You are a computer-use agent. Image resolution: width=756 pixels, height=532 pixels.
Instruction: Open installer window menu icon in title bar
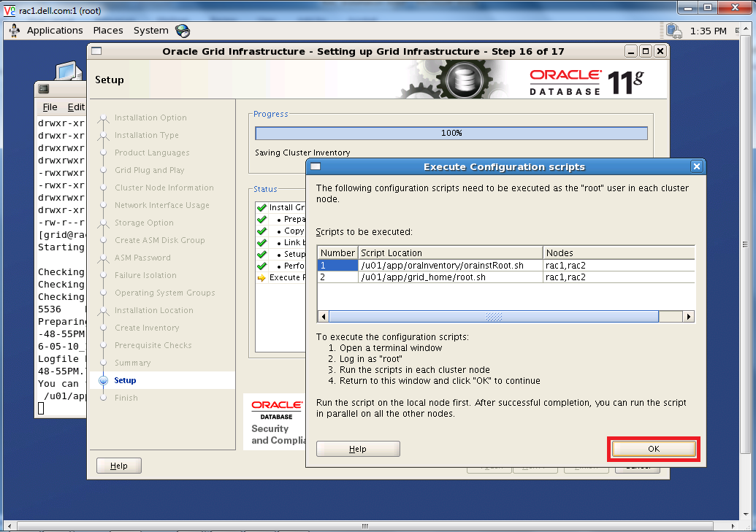(x=96, y=51)
